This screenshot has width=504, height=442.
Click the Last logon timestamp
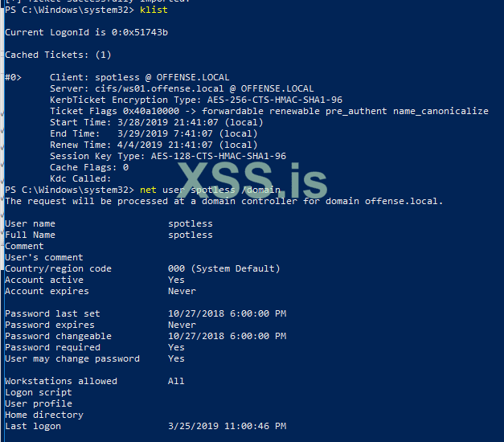(227, 426)
